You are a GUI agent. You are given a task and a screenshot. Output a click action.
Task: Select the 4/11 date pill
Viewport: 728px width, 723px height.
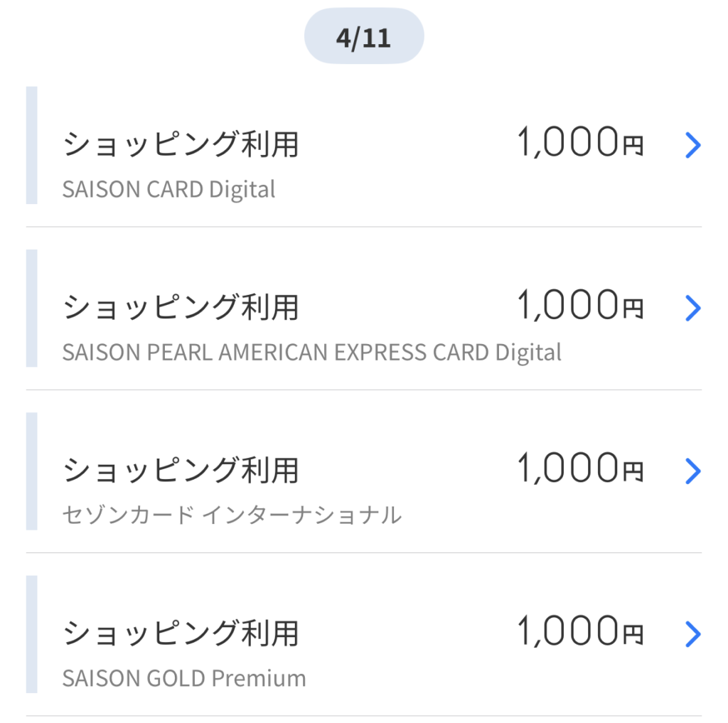364,36
